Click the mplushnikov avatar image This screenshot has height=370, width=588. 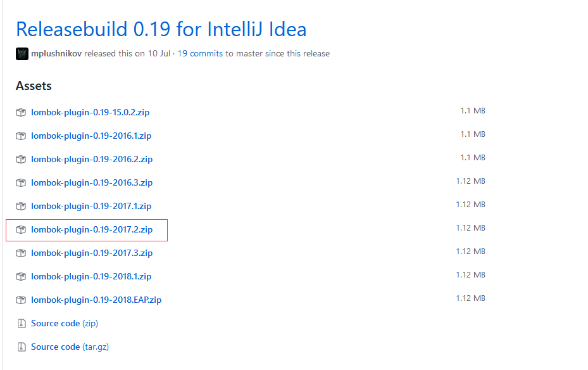click(22, 54)
